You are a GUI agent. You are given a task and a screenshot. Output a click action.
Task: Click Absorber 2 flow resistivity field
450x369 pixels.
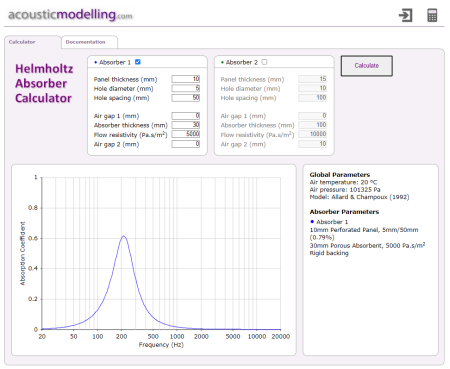pyautogui.click(x=312, y=134)
